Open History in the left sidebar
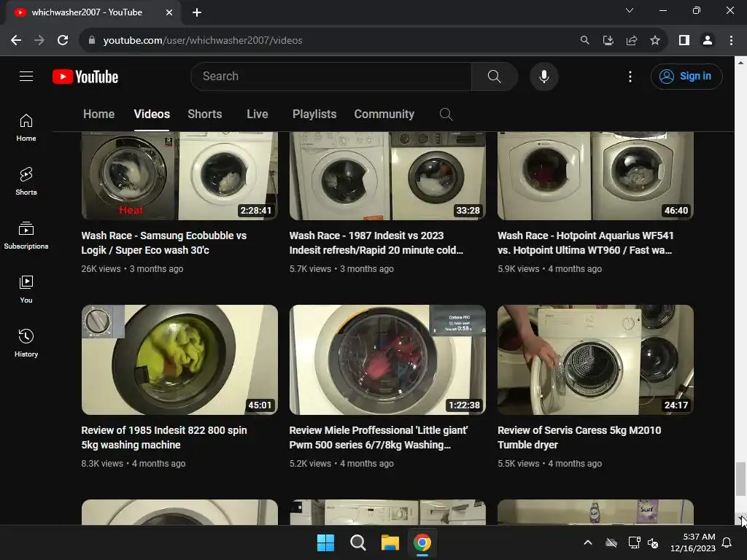The width and height of the screenshot is (747, 560). click(26, 343)
